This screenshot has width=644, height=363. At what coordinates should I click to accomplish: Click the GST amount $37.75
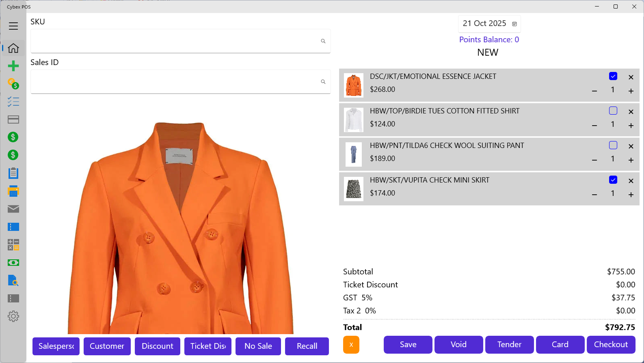[x=623, y=298]
